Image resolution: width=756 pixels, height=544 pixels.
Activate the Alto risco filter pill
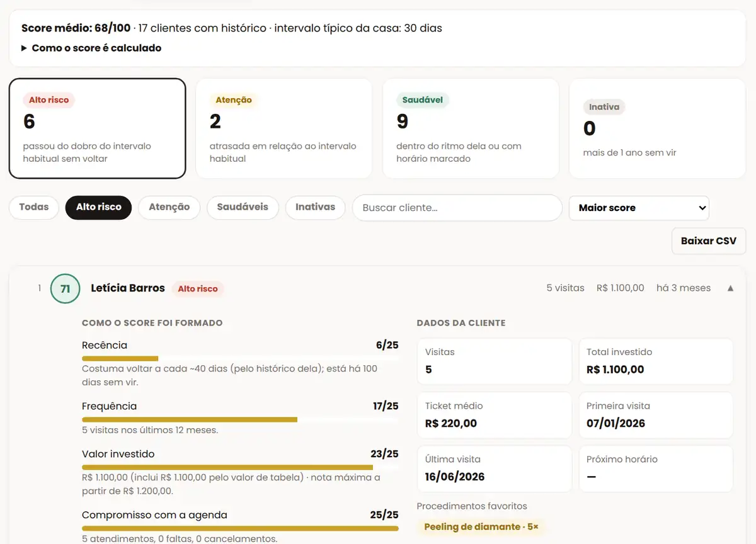(98, 207)
